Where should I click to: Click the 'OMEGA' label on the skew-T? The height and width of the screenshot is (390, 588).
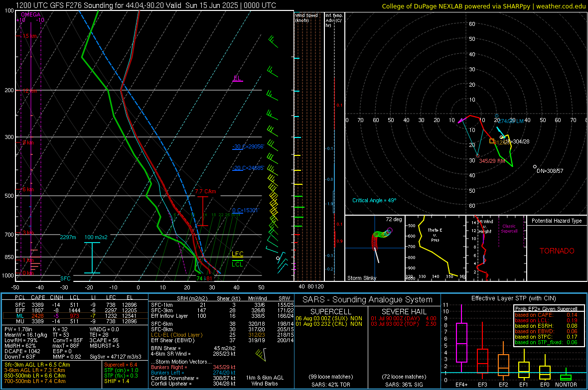[x=31, y=14]
